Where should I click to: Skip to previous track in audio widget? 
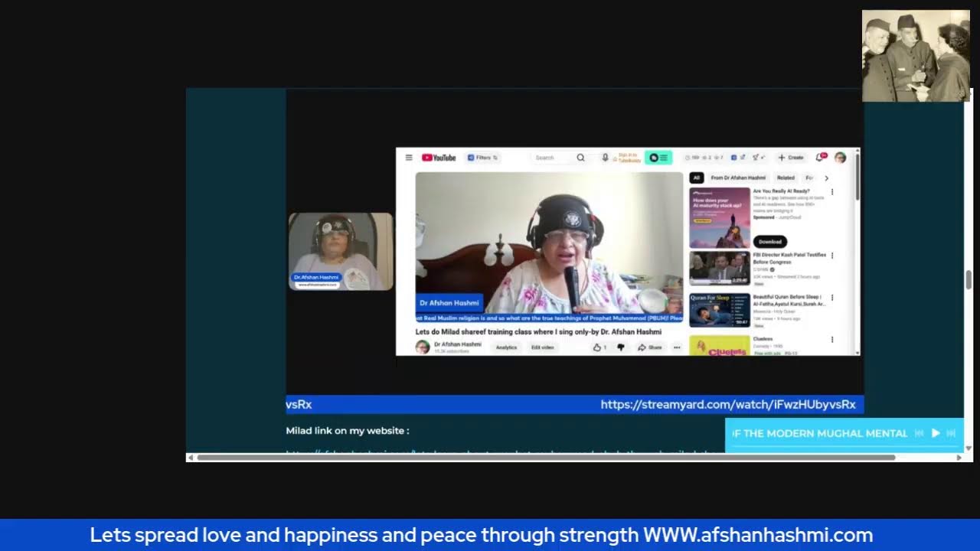[x=919, y=433]
